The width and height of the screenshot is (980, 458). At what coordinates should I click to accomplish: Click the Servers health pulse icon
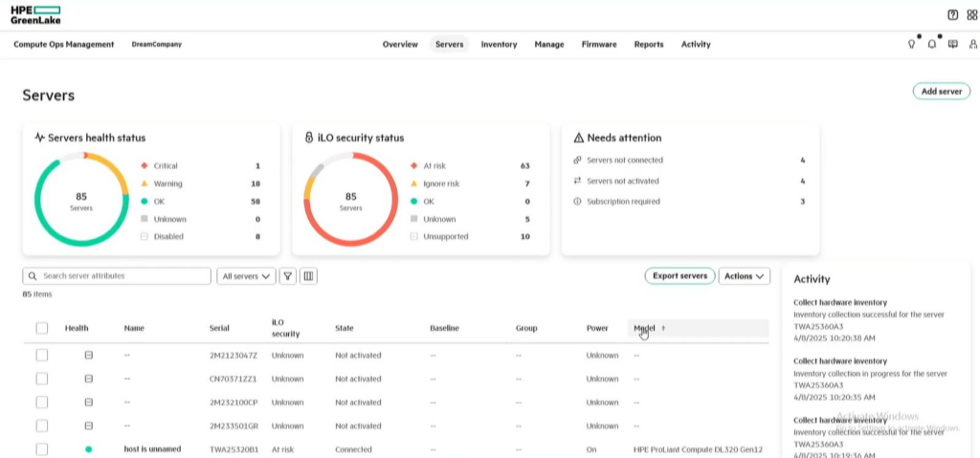click(40, 138)
